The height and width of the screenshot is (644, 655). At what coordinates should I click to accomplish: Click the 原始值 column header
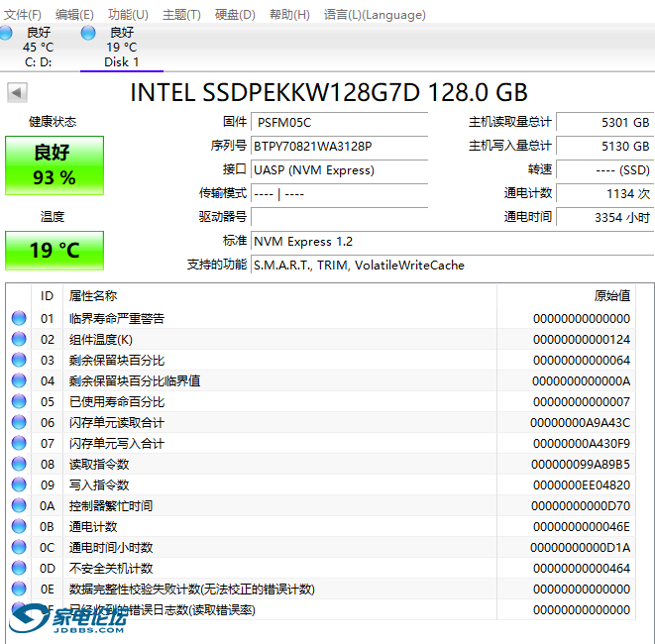pos(567,296)
